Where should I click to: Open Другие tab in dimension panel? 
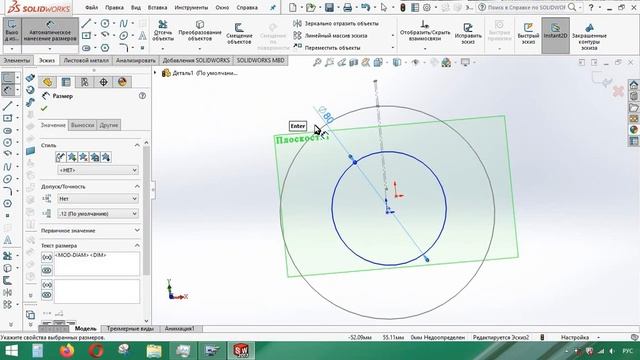click(x=109, y=125)
